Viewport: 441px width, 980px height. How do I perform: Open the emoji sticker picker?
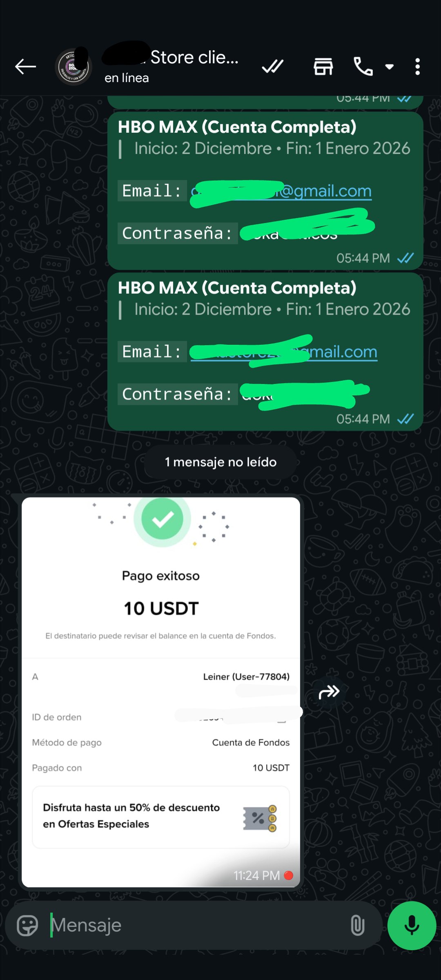click(x=27, y=925)
